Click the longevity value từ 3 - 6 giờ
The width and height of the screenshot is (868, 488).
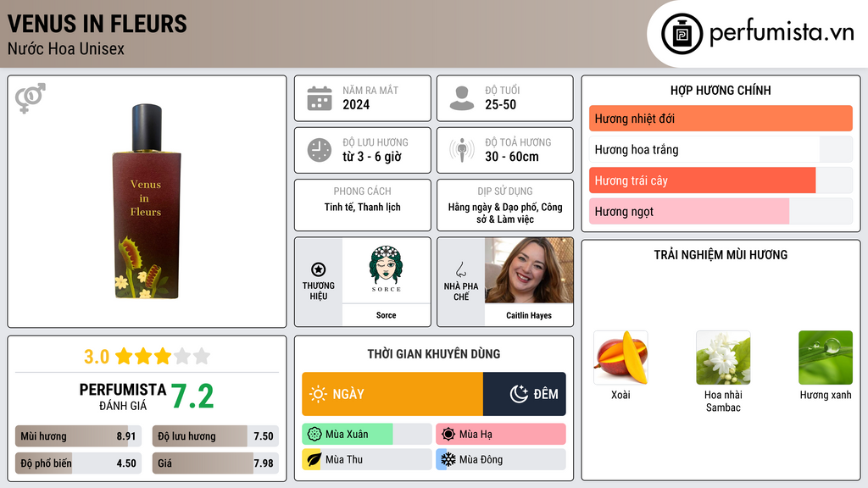pyautogui.click(x=372, y=157)
